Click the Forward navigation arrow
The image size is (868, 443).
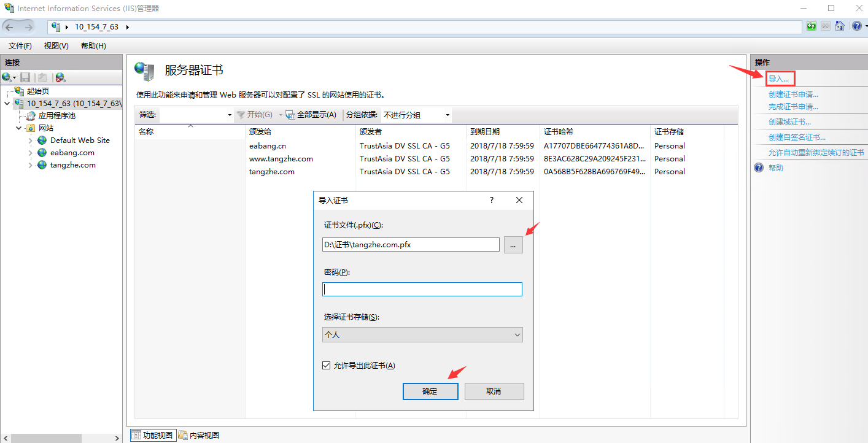29,27
